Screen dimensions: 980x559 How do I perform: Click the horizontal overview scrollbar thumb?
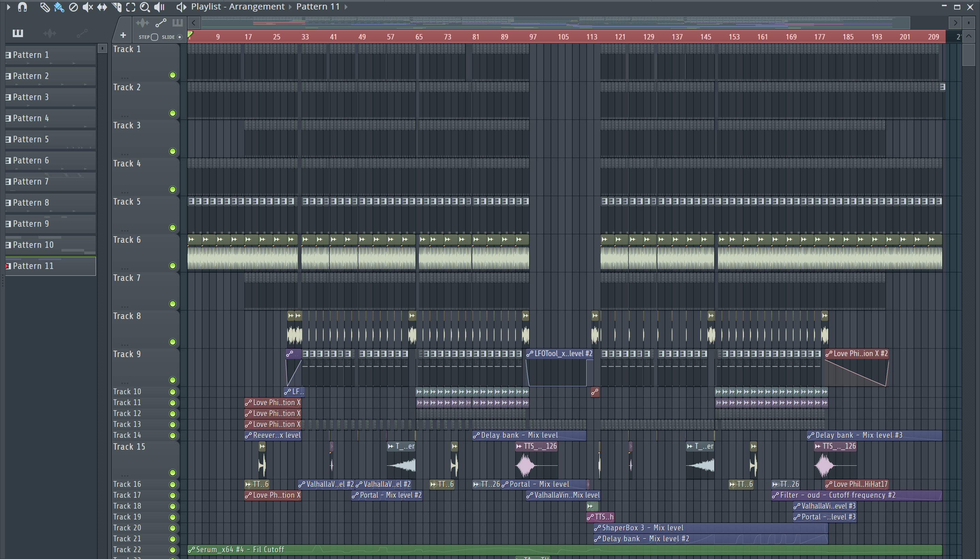pyautogui.click(x=556, y=23)
